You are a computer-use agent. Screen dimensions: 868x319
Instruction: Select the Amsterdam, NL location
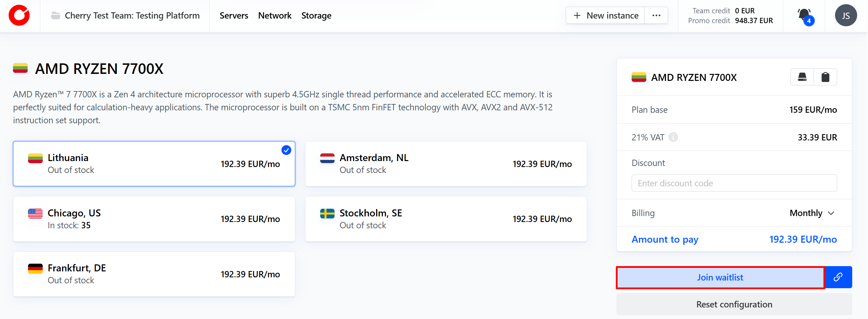coord(446,164)
